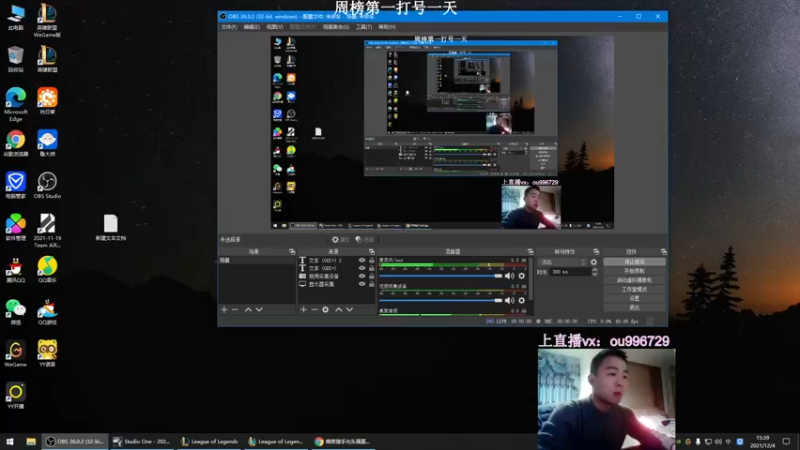The image size is (800, 450).
Task: Open scene transition properties gear
Action: point(593,262)
